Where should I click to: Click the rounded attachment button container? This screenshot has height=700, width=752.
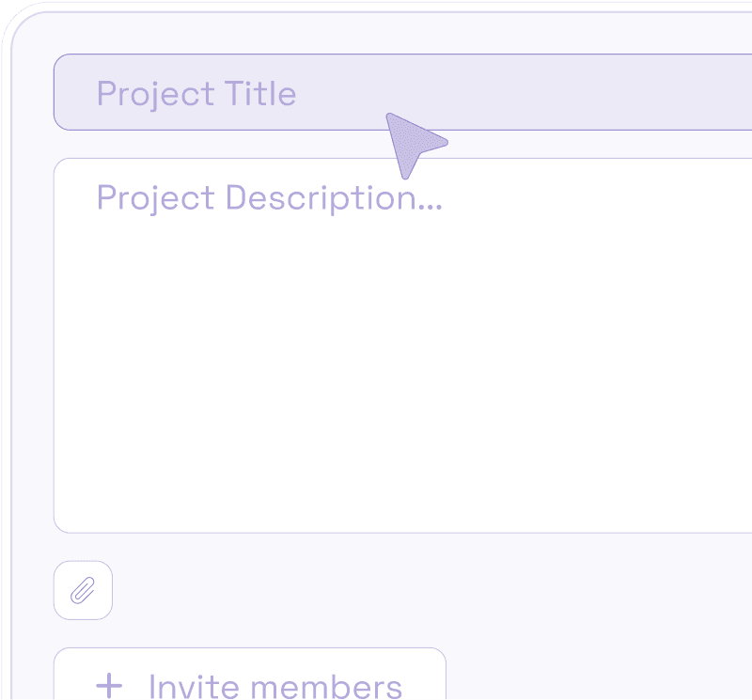click(x=83, y=590)
